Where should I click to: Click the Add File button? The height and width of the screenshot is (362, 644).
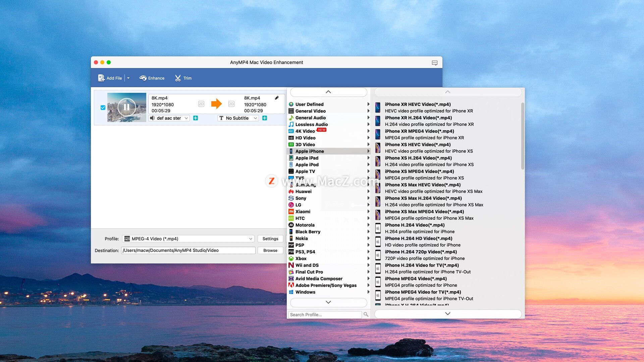pyautogui.click(x=110, y=78)
